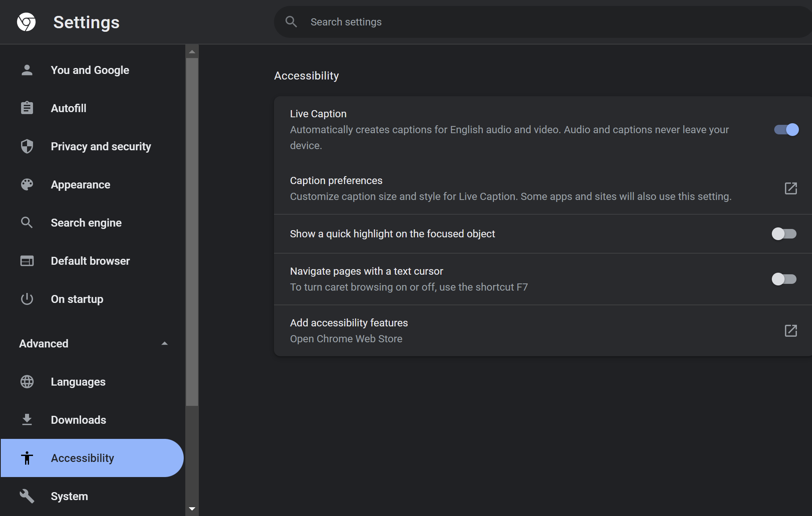The width and height of the screenshot is (812, 516).
Task: Click the Settings title text
Action: tap(86, 22)
